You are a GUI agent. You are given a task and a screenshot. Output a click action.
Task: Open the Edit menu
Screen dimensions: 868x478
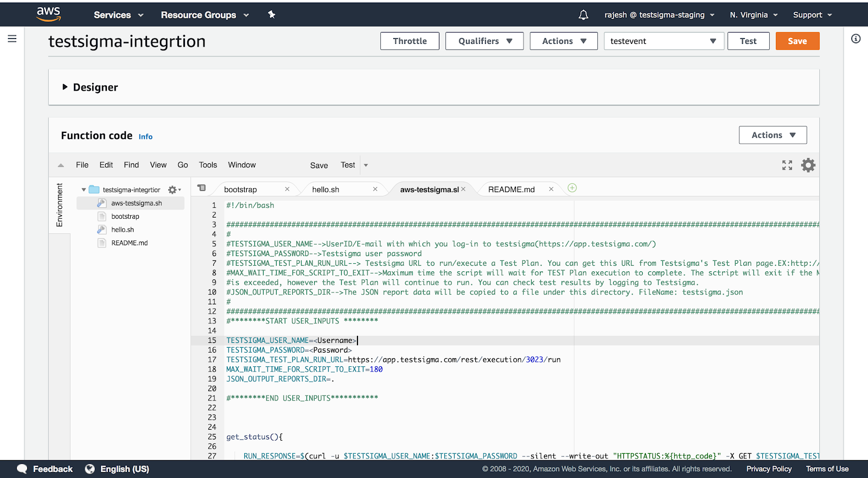(x=106, y=165)
